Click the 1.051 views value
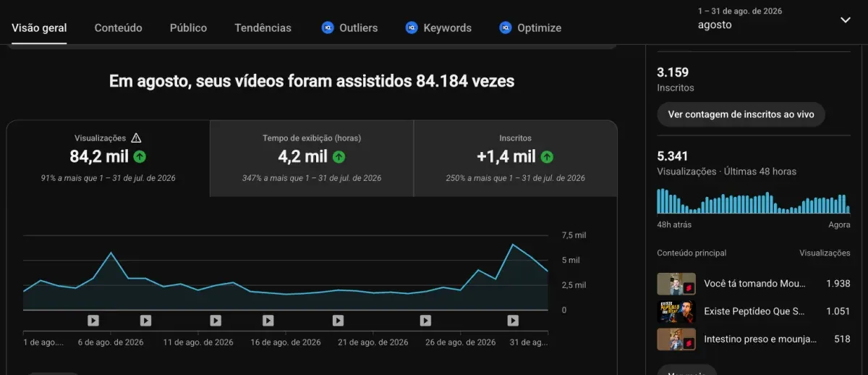868x375 pixels. [x=838, y=311]
